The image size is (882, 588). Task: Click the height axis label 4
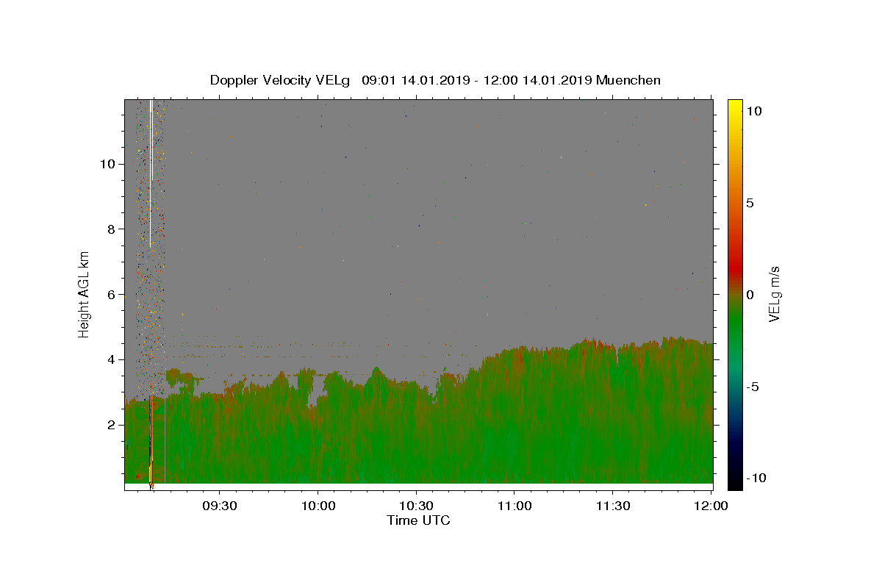(110, 359)
